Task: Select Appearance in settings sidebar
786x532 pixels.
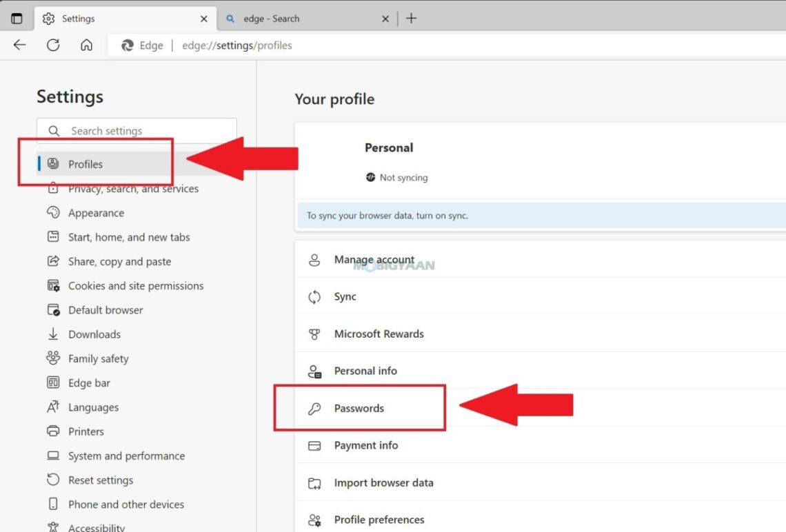Action: click(x=95, y=213)
